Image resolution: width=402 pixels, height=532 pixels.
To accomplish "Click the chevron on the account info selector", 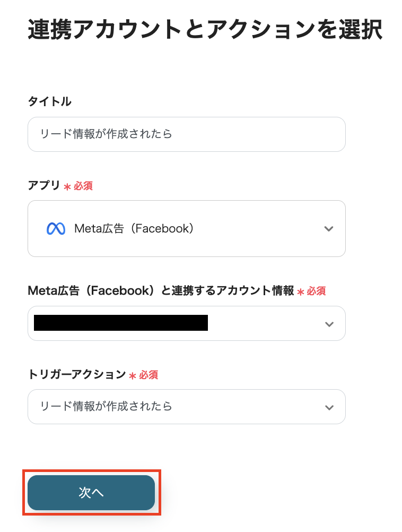I will tap(329, 323).
